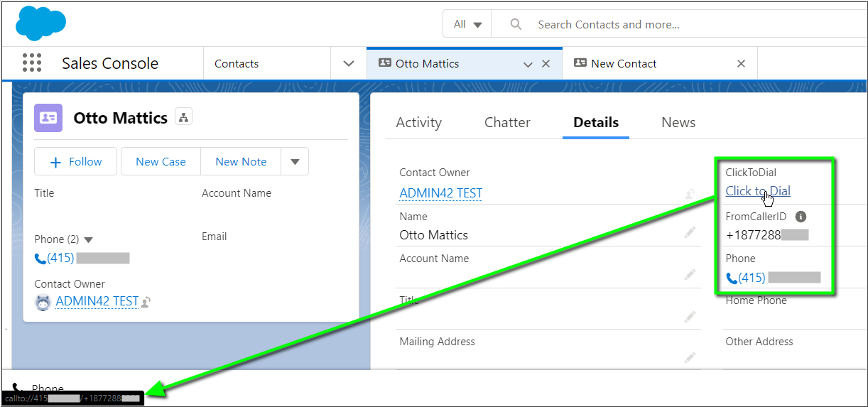Edit the Account Name field pencil icon

(x=690, y=274)
